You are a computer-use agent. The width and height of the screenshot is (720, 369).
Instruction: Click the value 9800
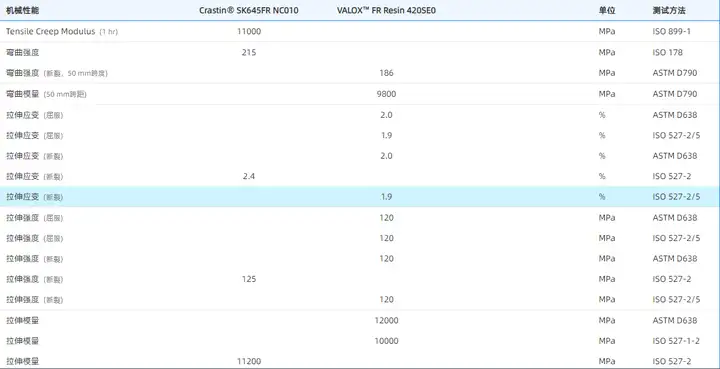tap(387, 94)
